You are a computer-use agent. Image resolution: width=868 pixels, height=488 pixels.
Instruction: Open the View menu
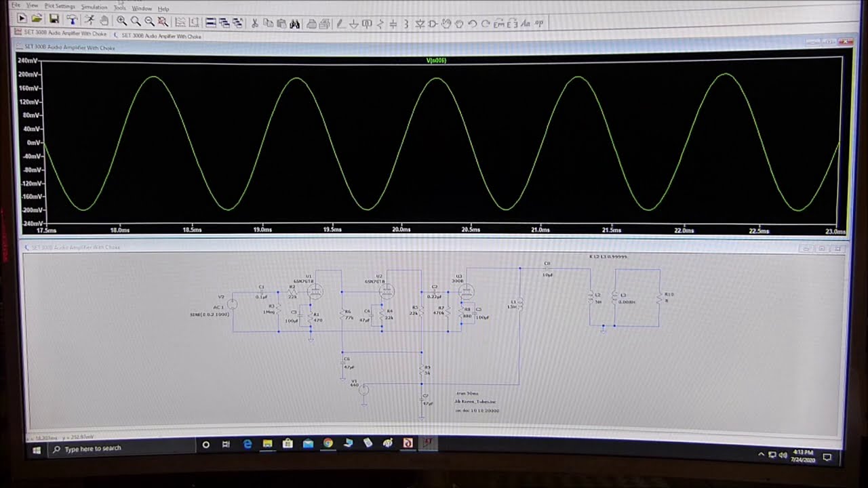coord(32,6)
